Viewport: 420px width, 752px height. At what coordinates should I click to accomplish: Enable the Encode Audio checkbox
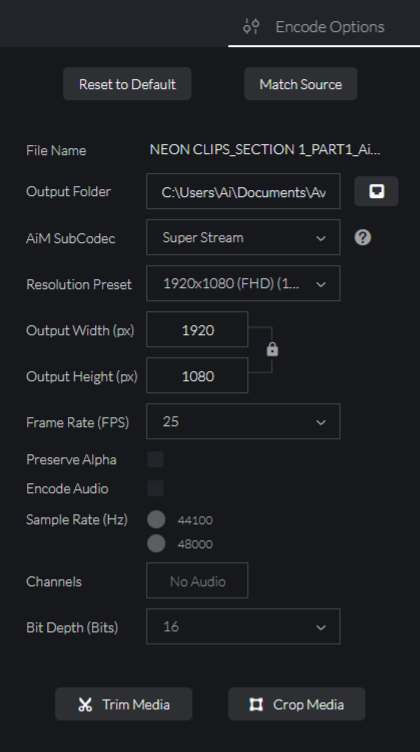click(x=155, y=488)
